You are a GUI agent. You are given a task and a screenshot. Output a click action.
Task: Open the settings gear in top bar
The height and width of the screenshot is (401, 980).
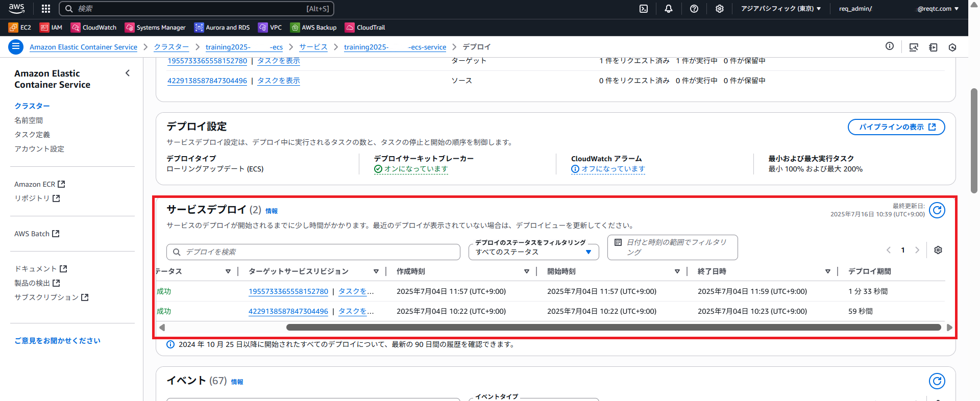click(720, 9)
